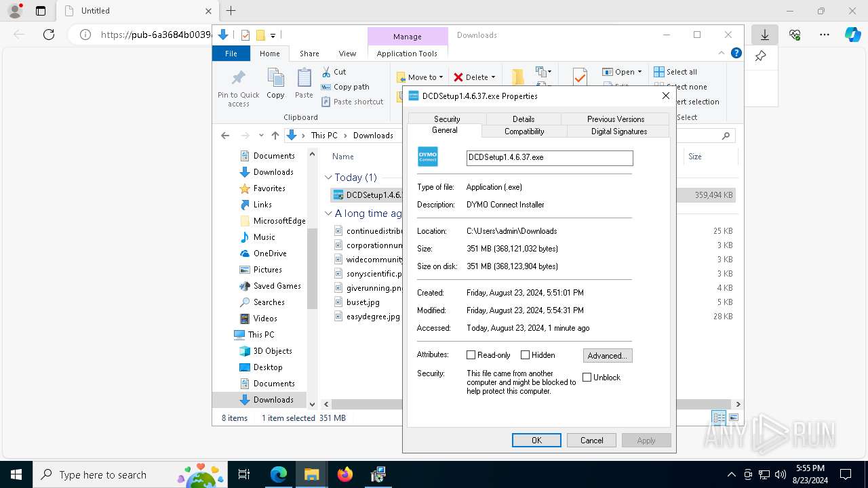This screenshot has width=868, height=488.
Task: Open Firefox from the taskbar
Action: pos(345,474)
